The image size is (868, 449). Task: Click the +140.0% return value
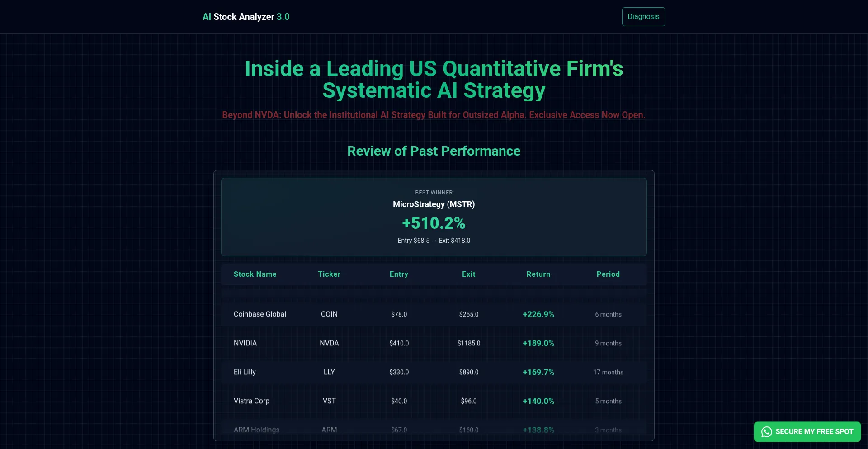pos(538,401)
